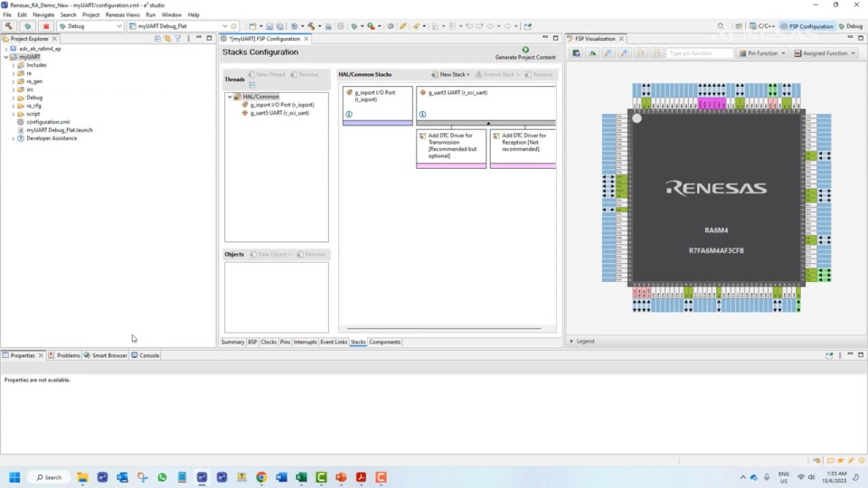
Task: Click Add DTC Driver for Transmission box
Action: (x=451, y=149)
